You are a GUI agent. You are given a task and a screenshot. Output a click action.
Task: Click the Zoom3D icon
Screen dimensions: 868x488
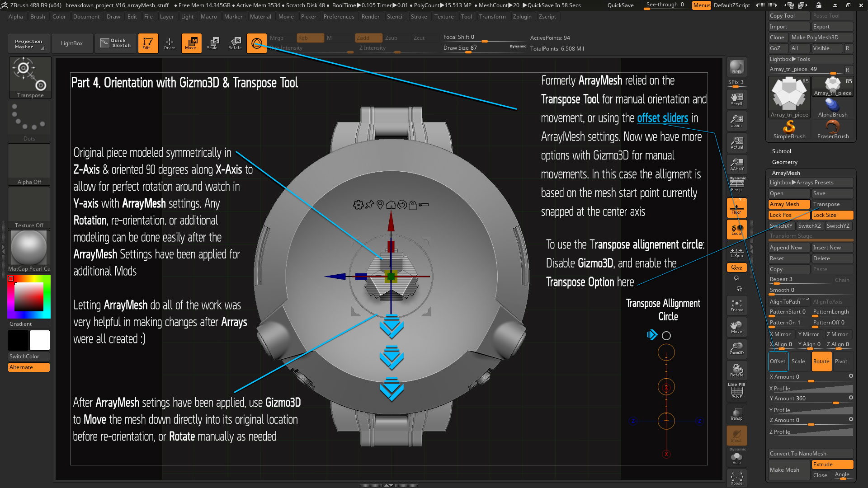coord(736,348)
